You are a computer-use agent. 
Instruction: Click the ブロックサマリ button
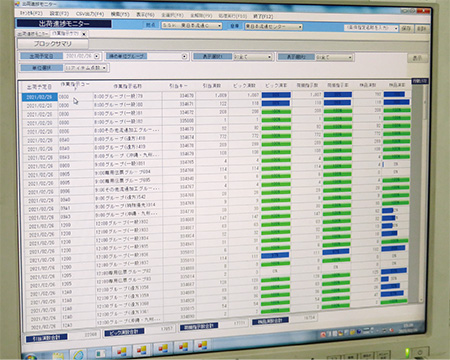(x=53, y=44)
